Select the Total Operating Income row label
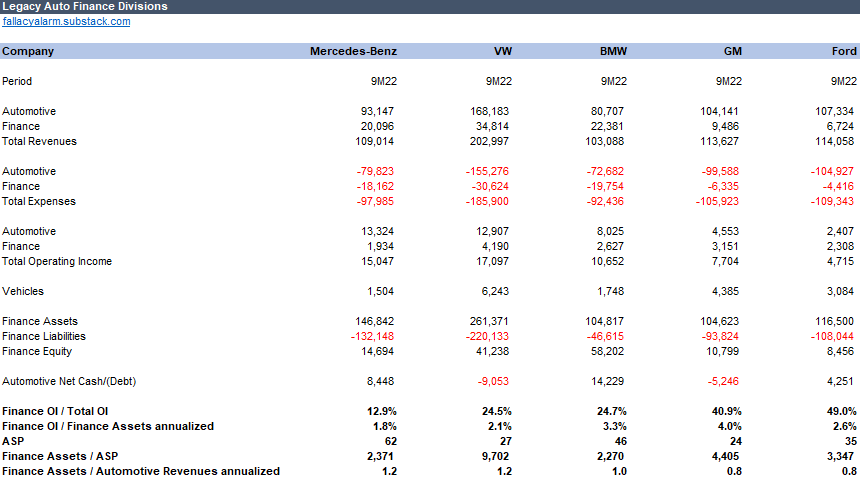860x481 pixels. tap(57, 261)
